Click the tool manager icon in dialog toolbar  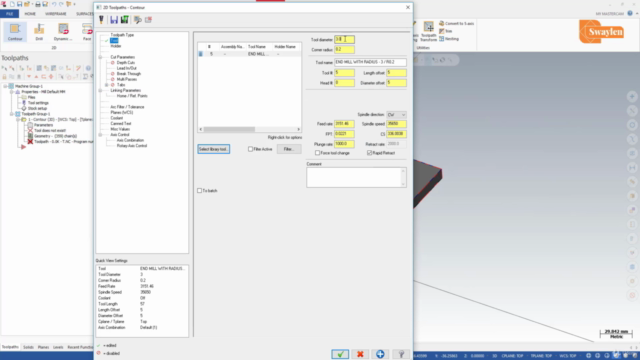[101, 20]
